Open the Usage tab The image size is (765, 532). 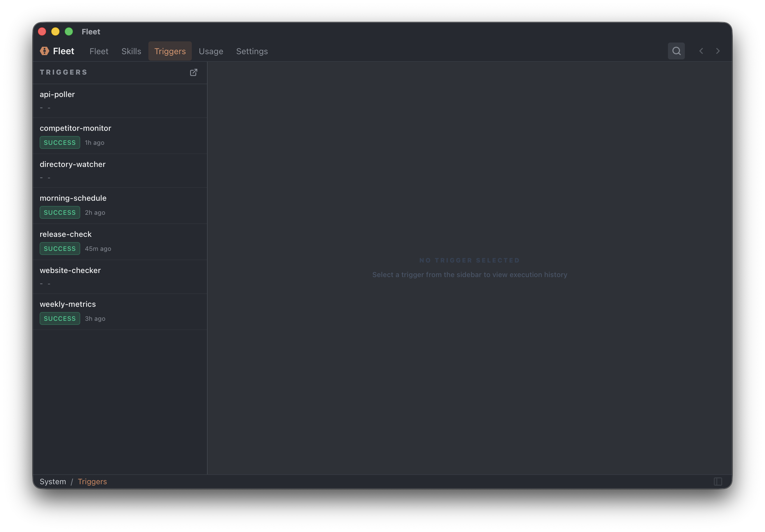coord(211,51)
